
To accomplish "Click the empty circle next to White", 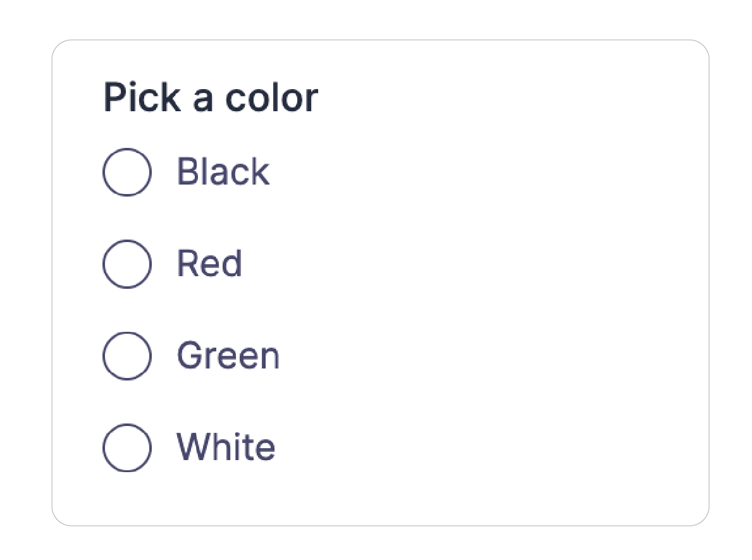I will coord(127,446).
